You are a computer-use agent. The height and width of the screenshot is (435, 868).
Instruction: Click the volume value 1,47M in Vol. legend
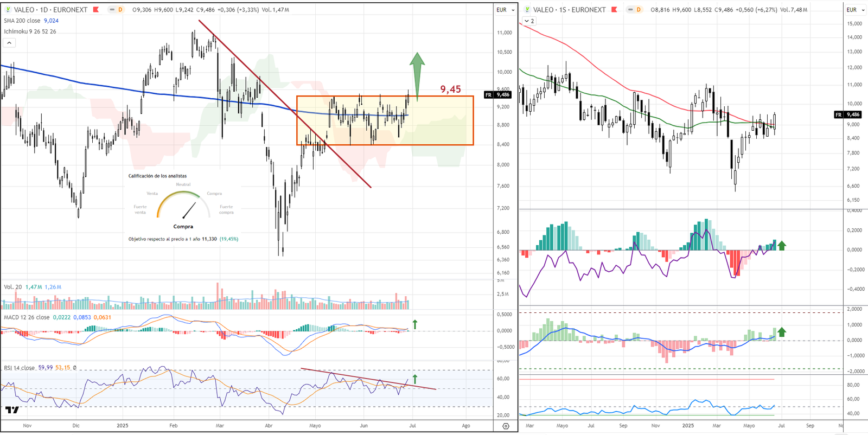pos(34,287)
